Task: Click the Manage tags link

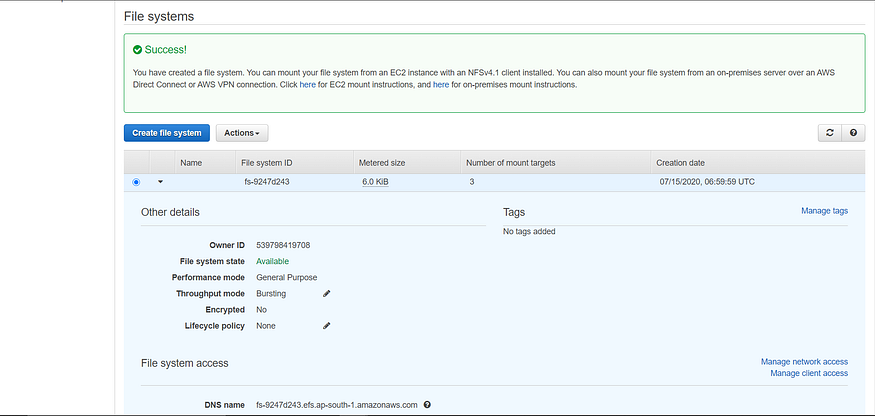Action: pyautogui.click(x=824, y=211)
